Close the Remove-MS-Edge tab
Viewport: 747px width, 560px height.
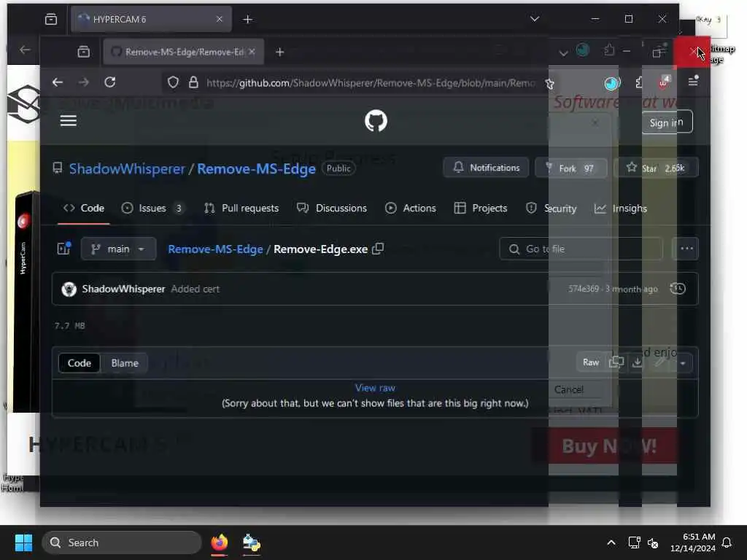[252, 52]
